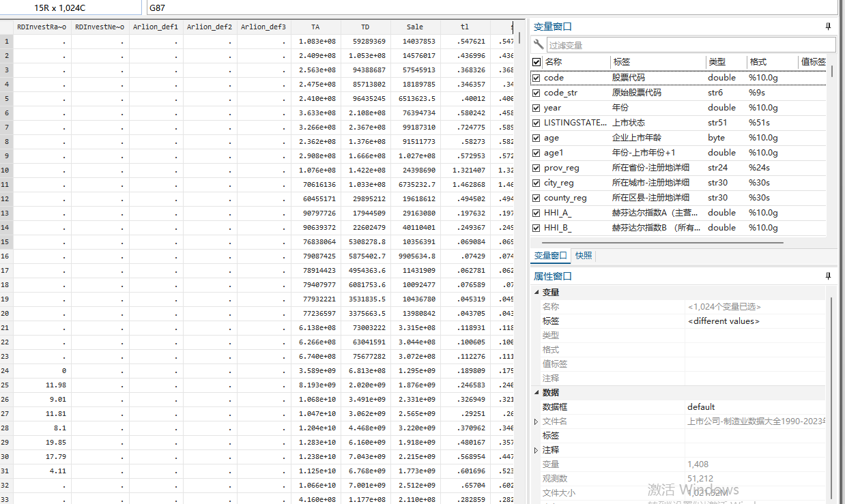Click the wrench filter options icon
The image size is (845, 504).
(x=539, y=45)
